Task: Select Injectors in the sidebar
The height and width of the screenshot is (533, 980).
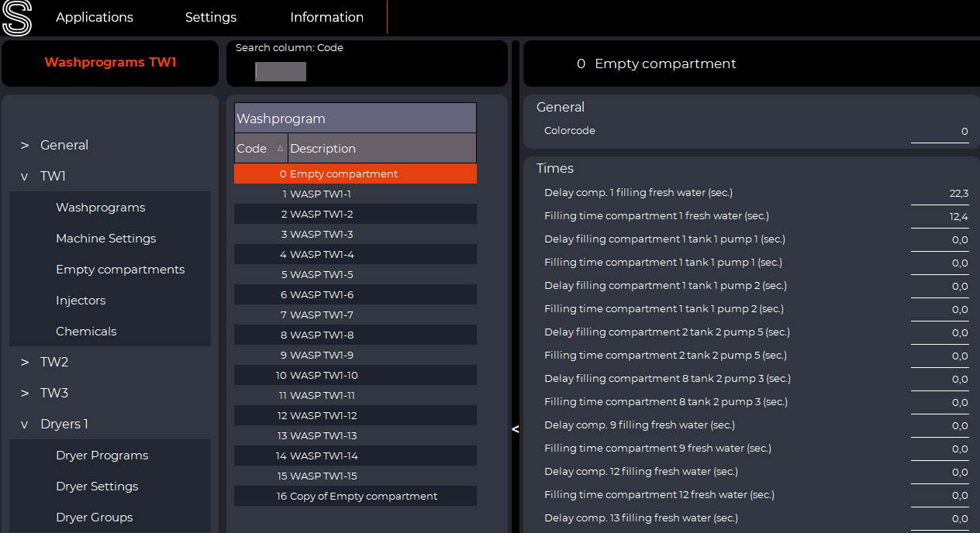Action: click(x=81, y=301)
